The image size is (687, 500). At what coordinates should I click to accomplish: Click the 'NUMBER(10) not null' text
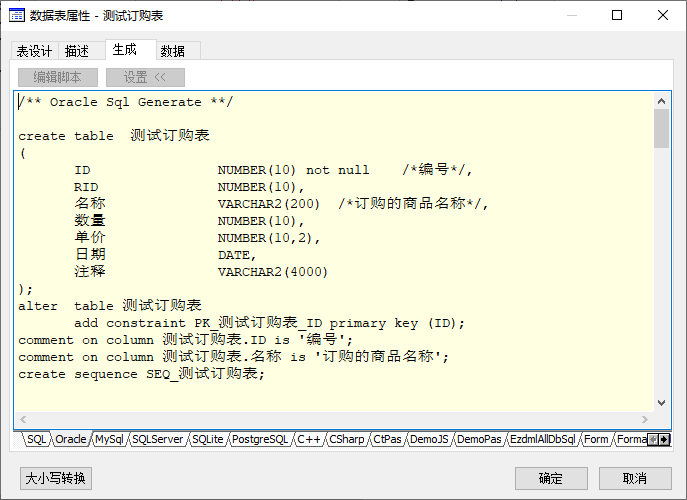click(294, 170)
